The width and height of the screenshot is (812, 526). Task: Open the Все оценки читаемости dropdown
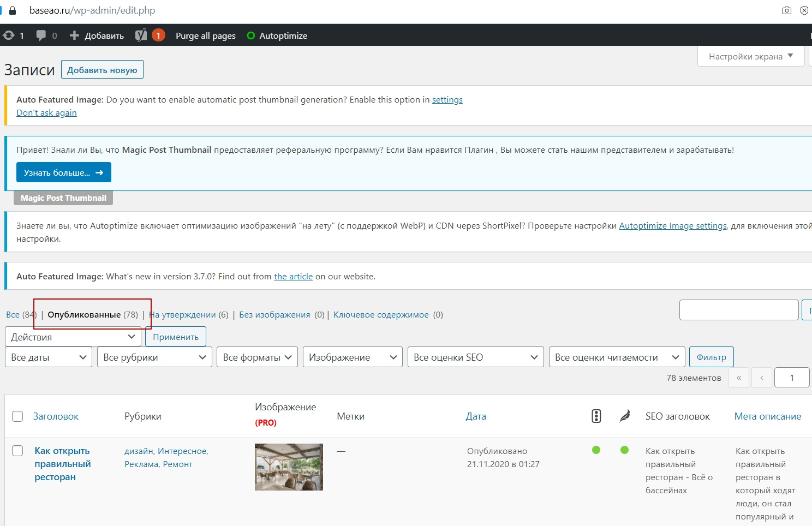coord(617,357)
